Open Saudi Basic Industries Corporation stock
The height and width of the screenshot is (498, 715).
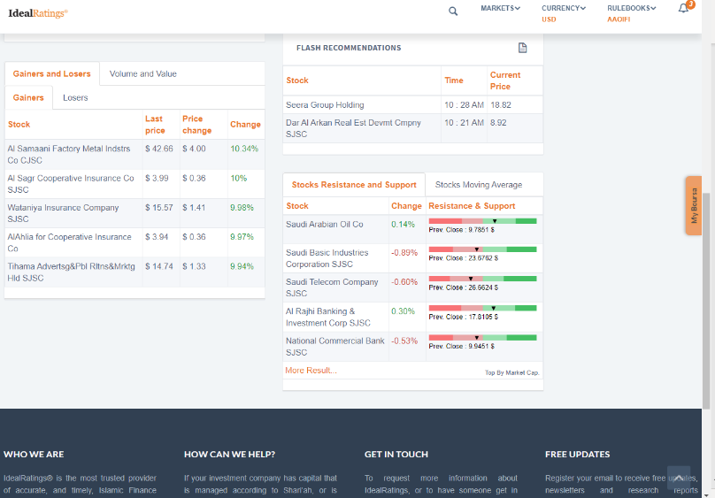(x=327, y=258)
